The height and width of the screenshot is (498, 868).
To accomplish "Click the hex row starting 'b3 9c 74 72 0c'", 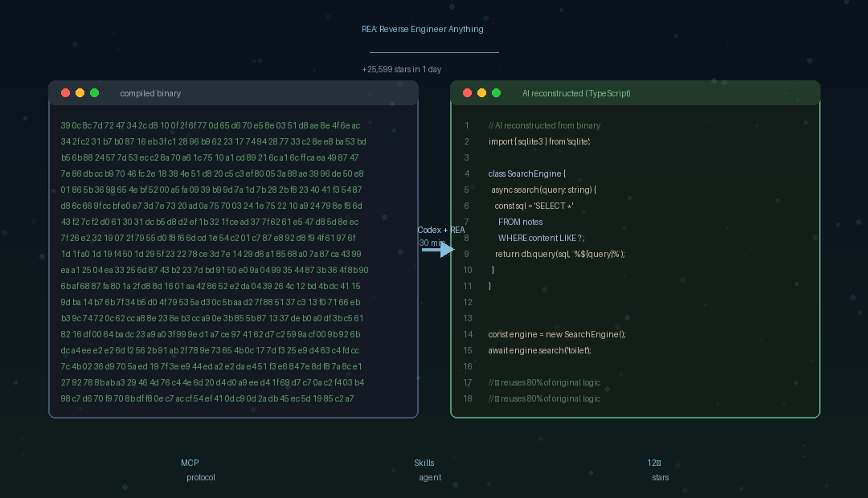I will pyautogui.click(x=212, y=318).
